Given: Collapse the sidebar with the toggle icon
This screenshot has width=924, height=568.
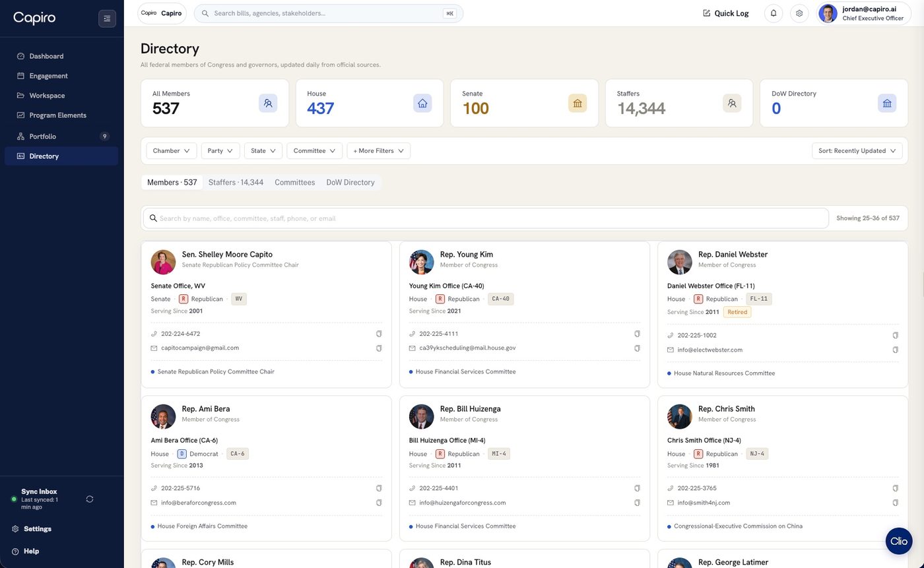Looking at the screenshot, I should point(107,18).
